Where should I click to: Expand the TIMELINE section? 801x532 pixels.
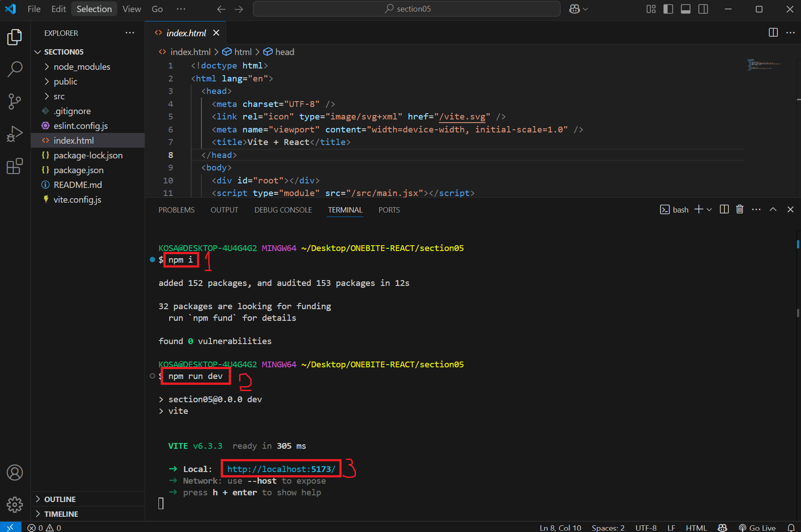coord(88,514)
